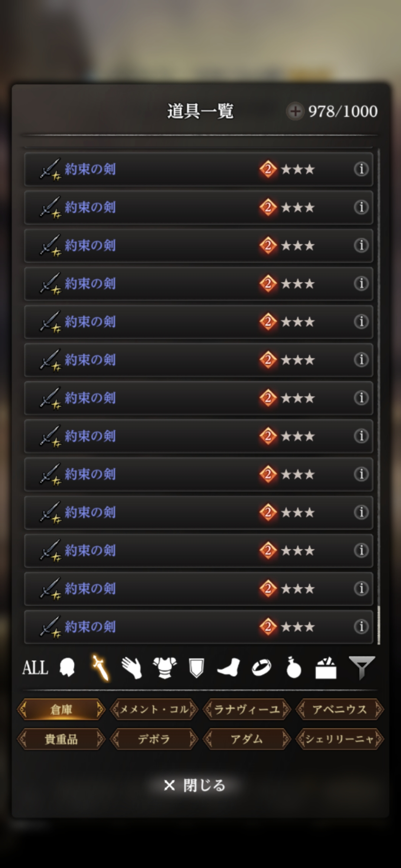Select the treasure box filter icon
Viewport: 401px width, 868px height.
(x=326, y=668)
